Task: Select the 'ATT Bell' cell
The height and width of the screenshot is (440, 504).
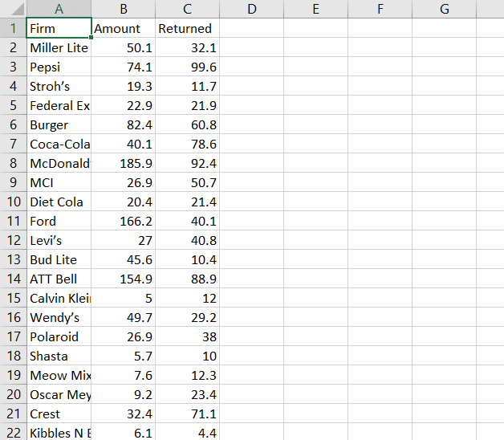Action: (x=59, y=279)
